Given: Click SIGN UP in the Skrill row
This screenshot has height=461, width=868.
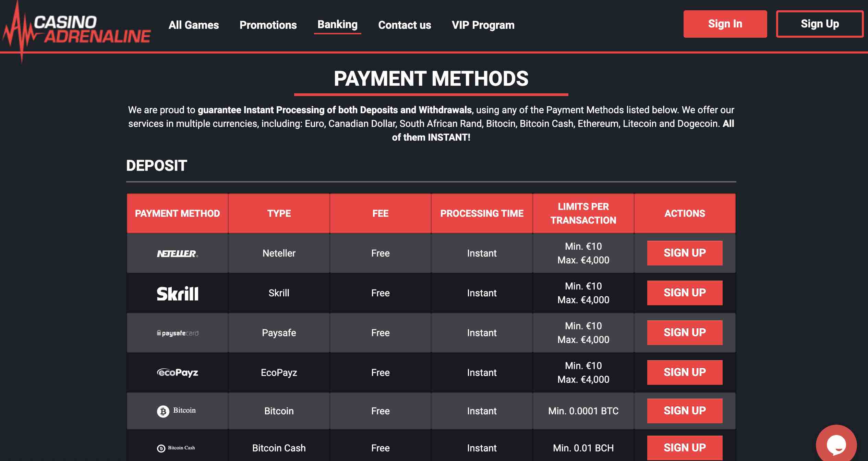Looking at the screenshot, I should (x=684, y=293).
